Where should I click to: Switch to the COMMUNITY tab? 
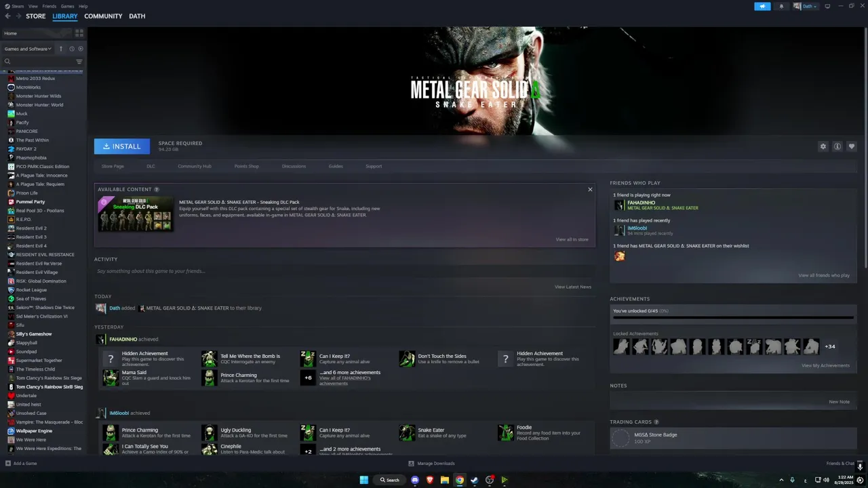point(103,16)
